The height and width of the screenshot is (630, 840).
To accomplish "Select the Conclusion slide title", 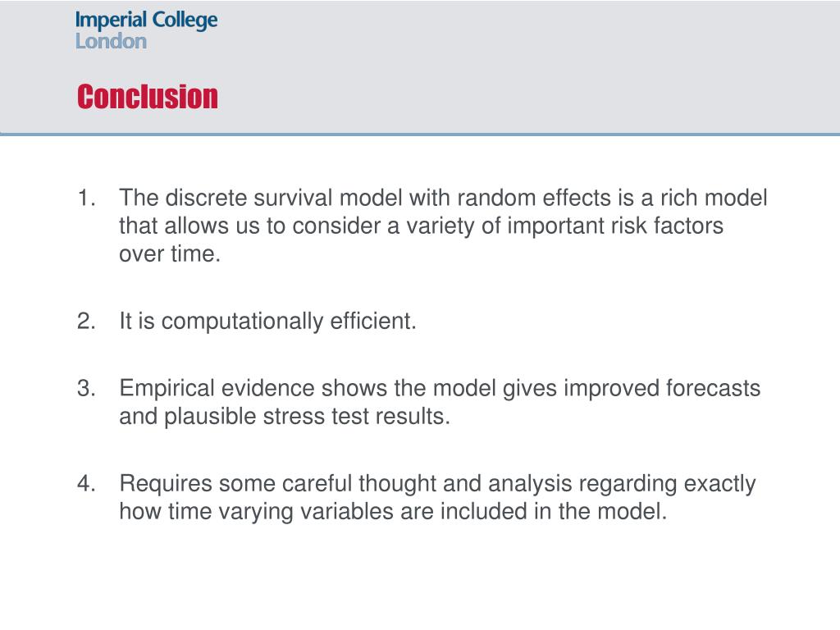I will click(148, 97).
